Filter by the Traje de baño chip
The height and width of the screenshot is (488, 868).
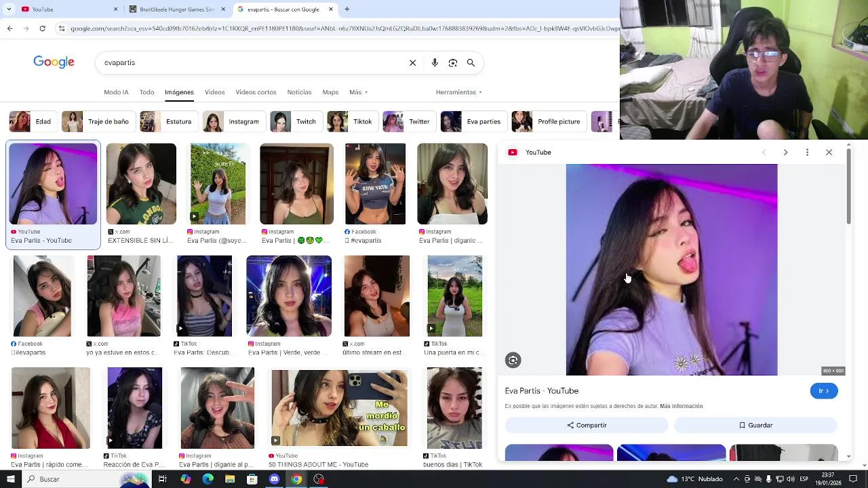point(98,121)
